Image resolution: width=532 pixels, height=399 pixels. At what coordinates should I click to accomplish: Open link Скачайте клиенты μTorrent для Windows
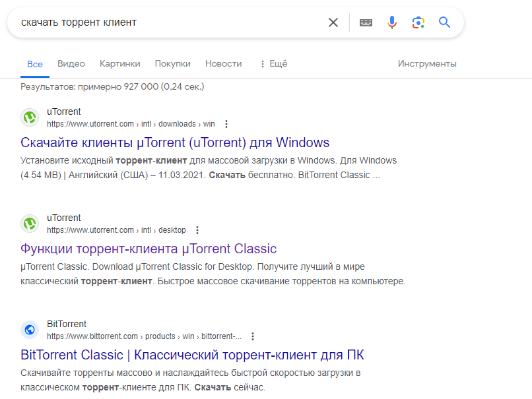click(175, 142)
